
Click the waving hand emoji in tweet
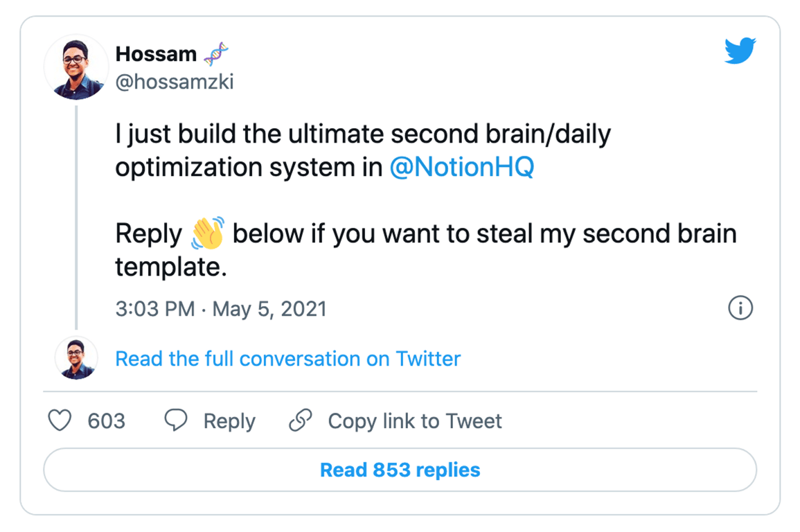(207, 234)
